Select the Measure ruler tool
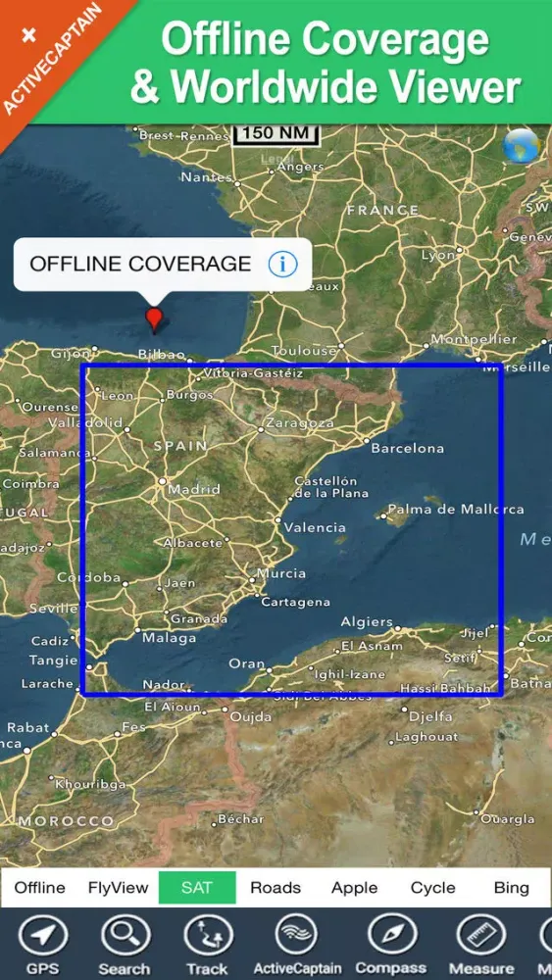Viewport: 552px width, 980px height. coord(481,936)
